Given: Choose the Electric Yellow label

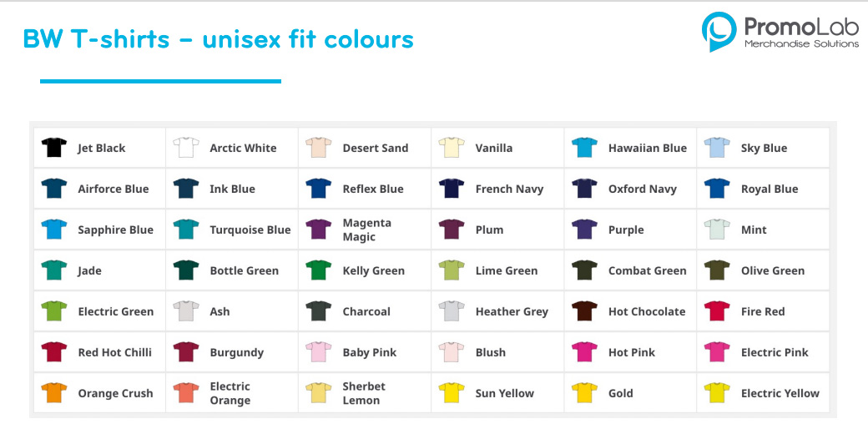Looking at the screenshot, I should coord(780,394).
